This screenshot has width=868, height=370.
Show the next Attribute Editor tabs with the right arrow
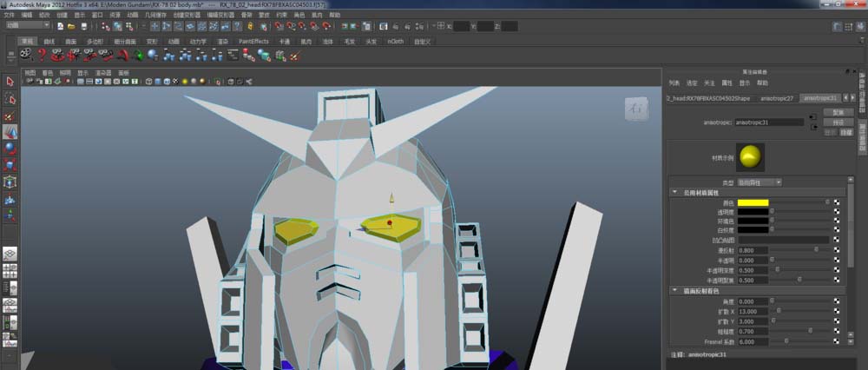[852, 98]
